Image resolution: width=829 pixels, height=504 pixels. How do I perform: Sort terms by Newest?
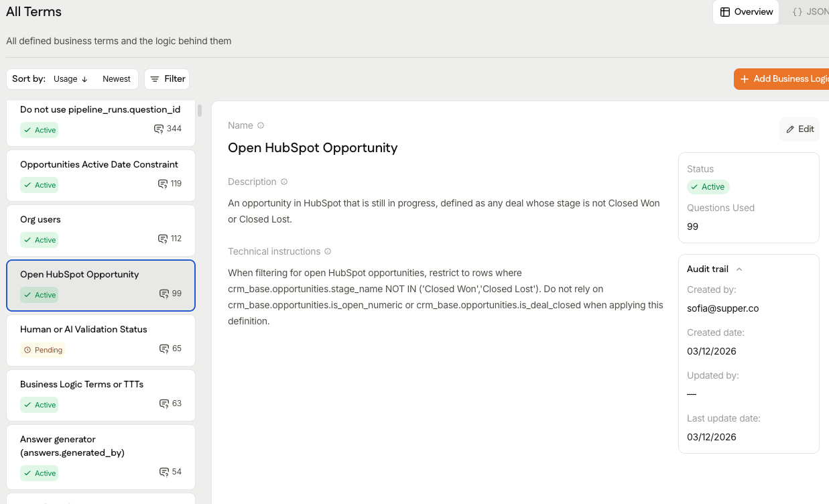coord(117,79)
